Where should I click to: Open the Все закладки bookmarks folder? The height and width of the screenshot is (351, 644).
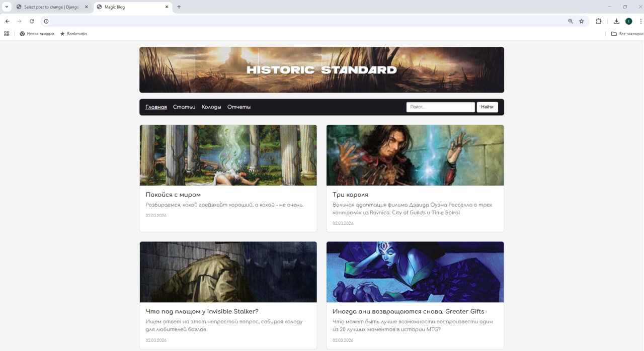(x=627, y=34)
